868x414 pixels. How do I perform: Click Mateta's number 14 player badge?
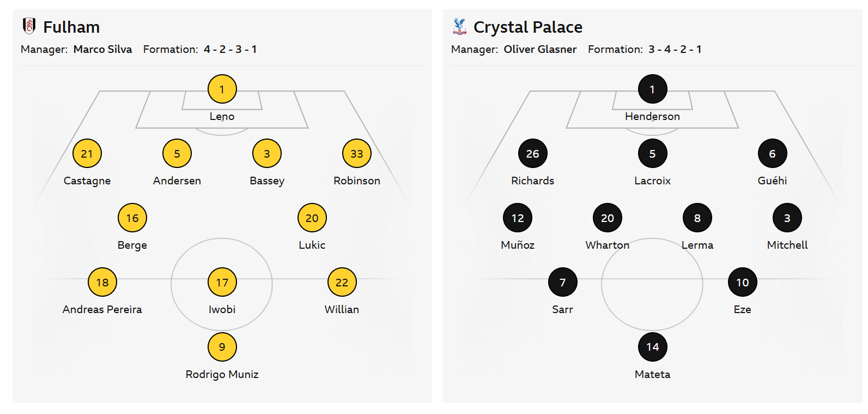[x=652, y=346]
